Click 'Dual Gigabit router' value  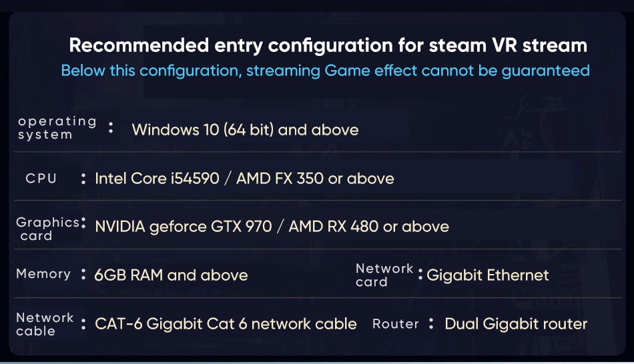pos(516,323)
